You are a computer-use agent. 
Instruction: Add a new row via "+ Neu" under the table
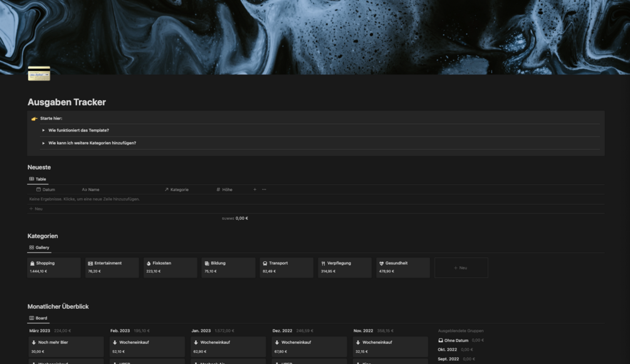click(36, 209)
